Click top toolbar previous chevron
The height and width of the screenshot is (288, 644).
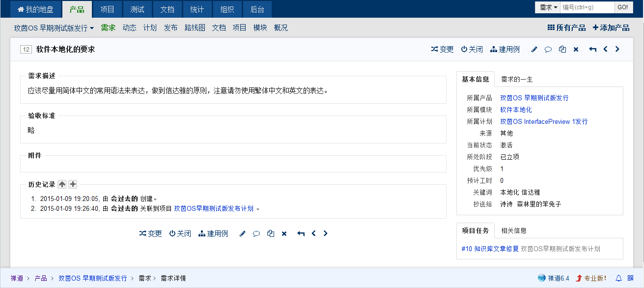coord(606,50)
